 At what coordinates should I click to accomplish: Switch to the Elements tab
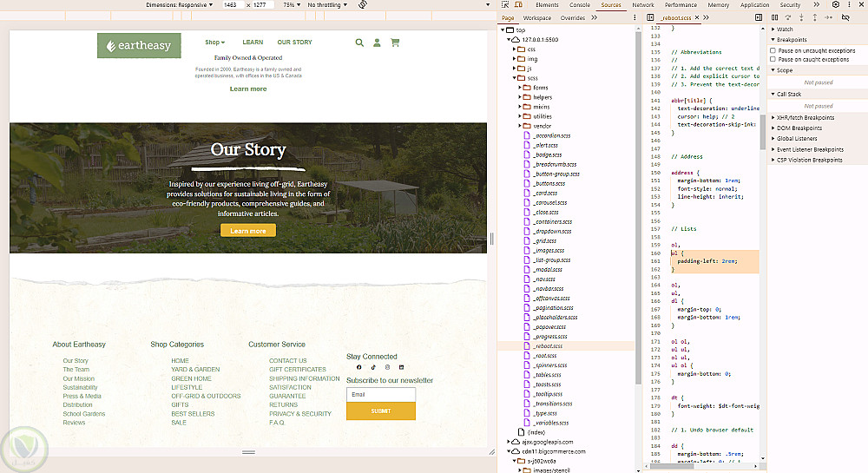coord(547,4)
